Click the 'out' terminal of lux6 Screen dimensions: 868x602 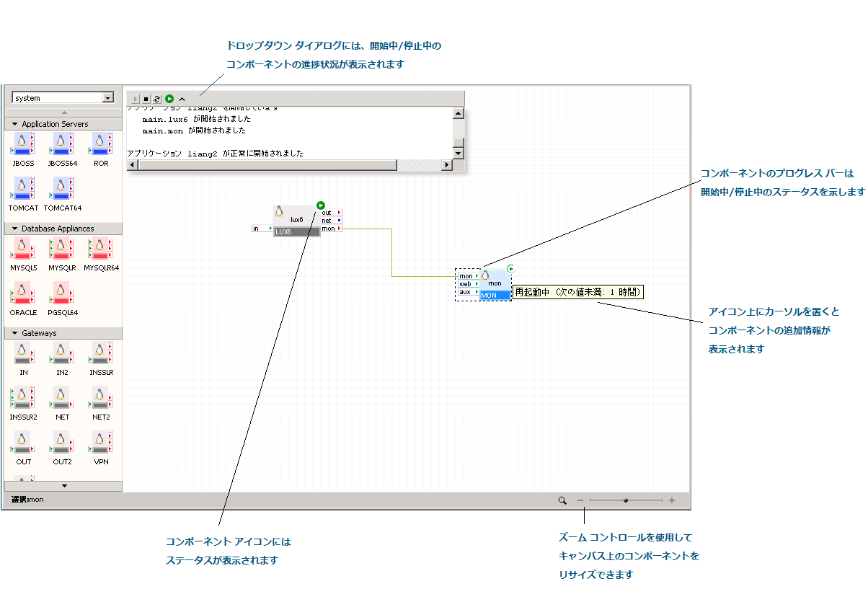click(x=332, y=213)
